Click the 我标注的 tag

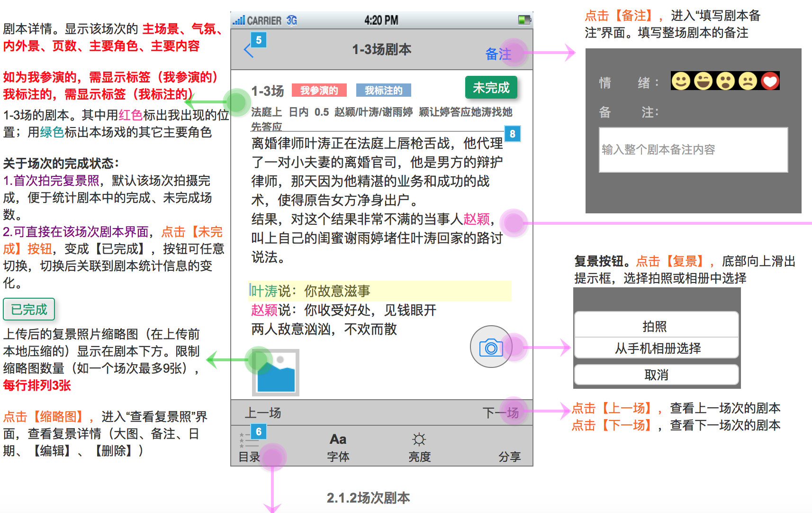click(383, 90)
